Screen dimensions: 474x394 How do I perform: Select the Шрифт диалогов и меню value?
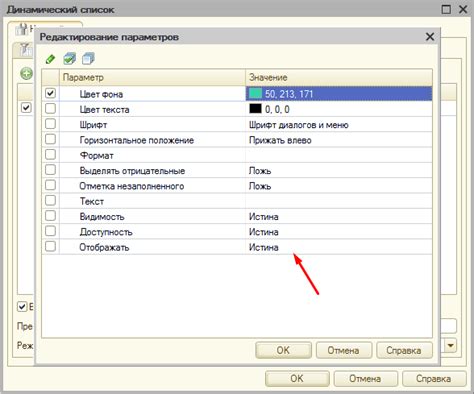pos(299,125)
